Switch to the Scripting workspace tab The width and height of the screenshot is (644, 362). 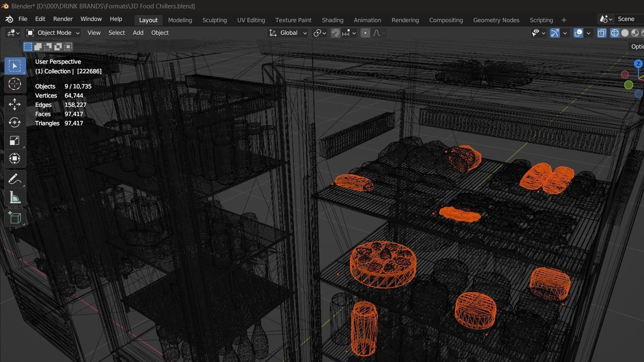pos(541,20)
